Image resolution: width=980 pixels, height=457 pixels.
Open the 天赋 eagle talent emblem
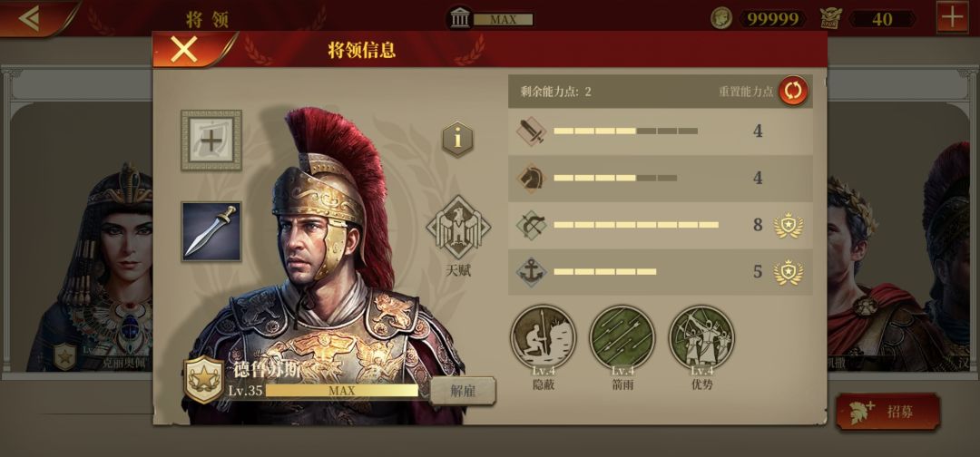[458, 228]
